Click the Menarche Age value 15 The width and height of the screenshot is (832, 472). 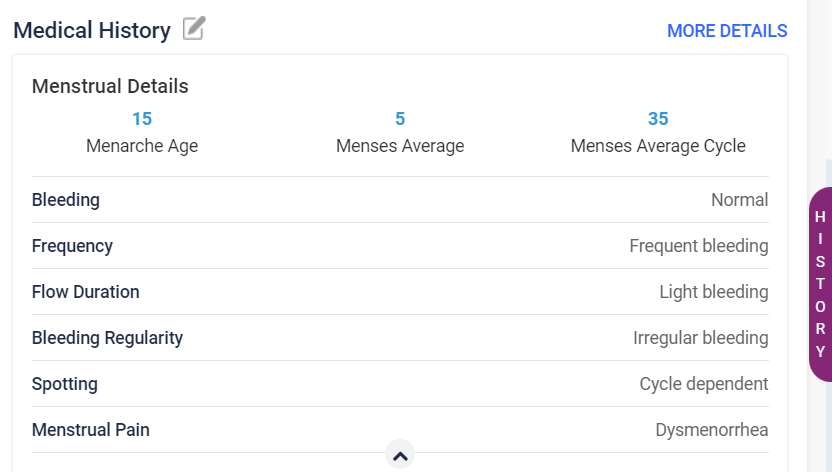tap(142, 119)
